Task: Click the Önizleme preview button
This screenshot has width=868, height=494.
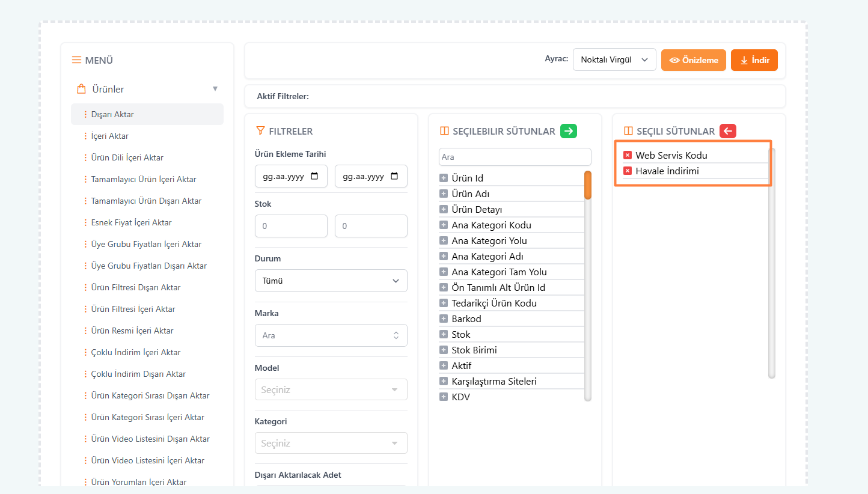Action: point(693,60)
